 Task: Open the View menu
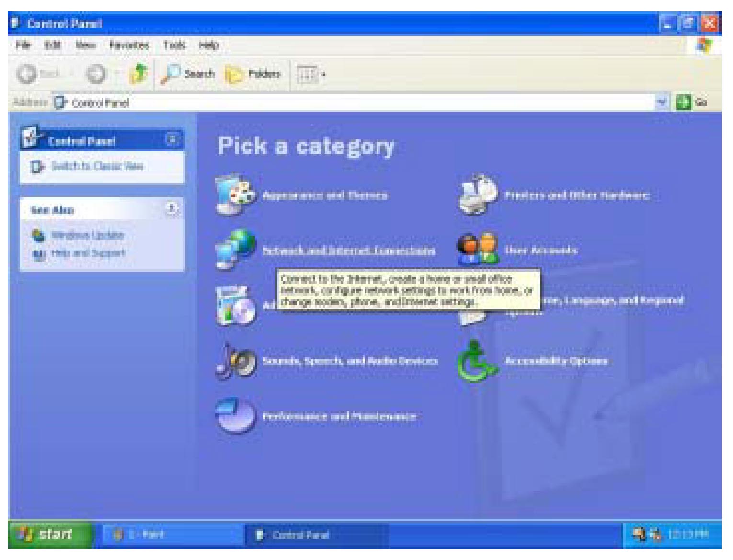click(x=85, y=45)
